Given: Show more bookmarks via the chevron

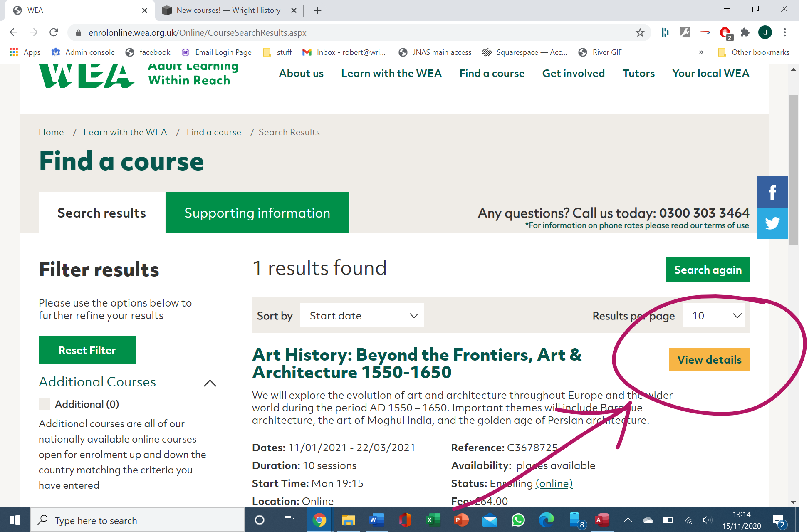Looking at the screenshot, I should pyautogui.click(x=701, y=52).
